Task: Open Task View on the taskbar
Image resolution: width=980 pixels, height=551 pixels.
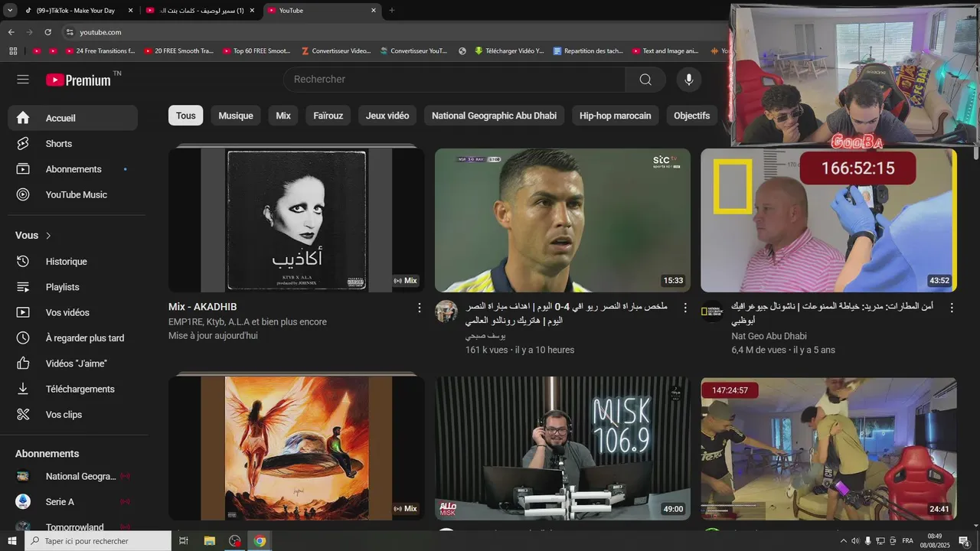Action: pyautogui.click(x=184, y=541)
